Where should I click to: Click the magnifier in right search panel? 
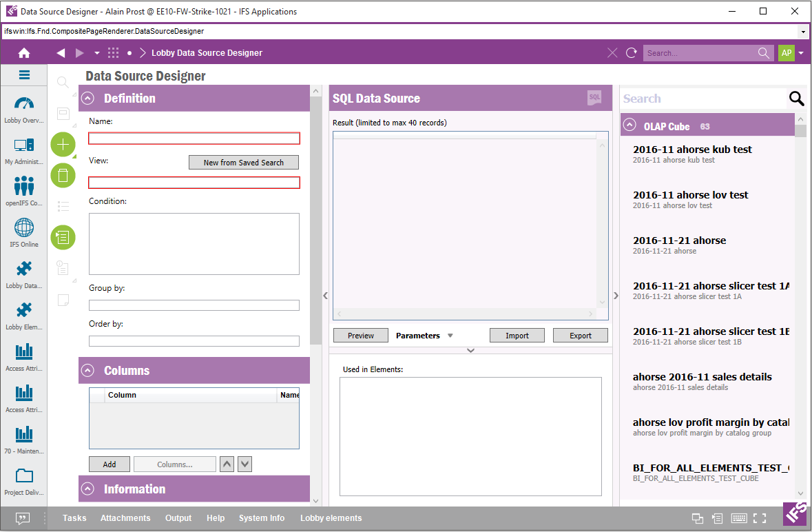click(x=796, y=99)
